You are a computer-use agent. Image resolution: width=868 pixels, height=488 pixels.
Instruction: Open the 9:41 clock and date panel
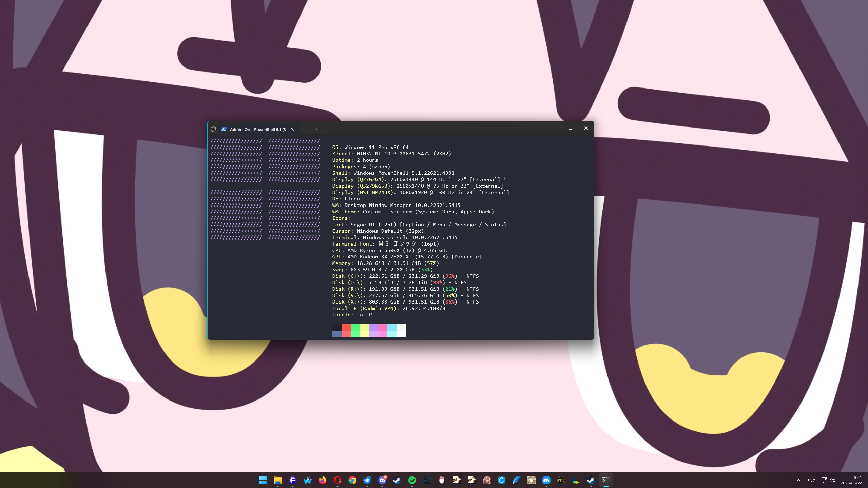pyautogui.click(x=851, y=480)
